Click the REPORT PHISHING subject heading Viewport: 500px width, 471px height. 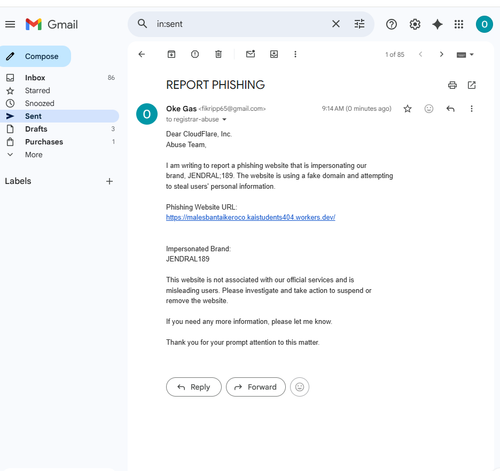[x=215, y=85]
